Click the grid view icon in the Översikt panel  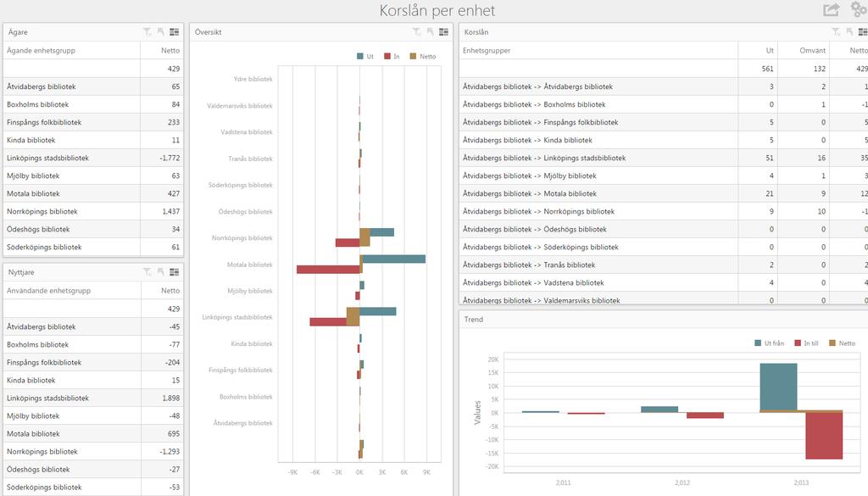click(x=444, y=32)
